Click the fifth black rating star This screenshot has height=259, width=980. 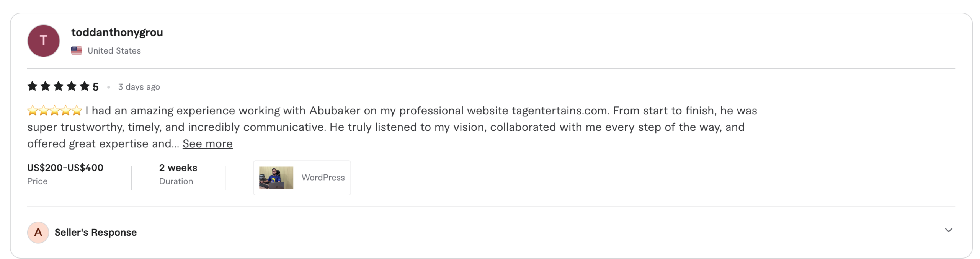pos(85,86)
